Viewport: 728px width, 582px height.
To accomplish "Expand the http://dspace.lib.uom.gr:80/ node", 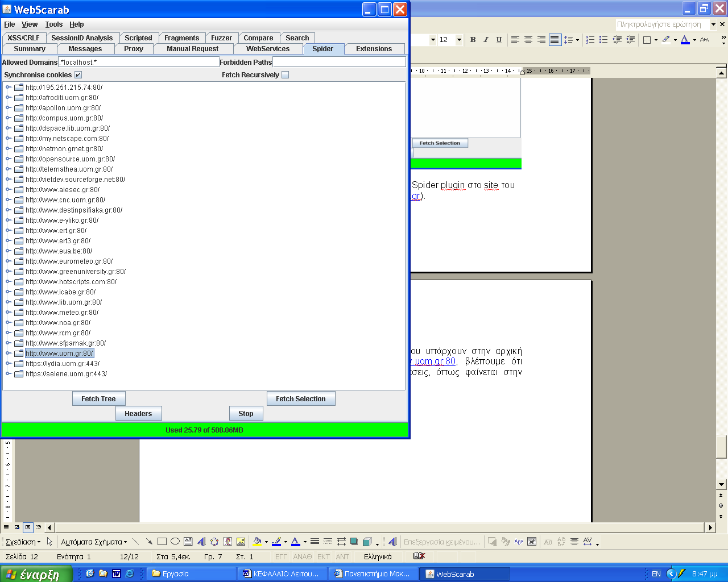I will pyautogui.click(x=9, y=128).
